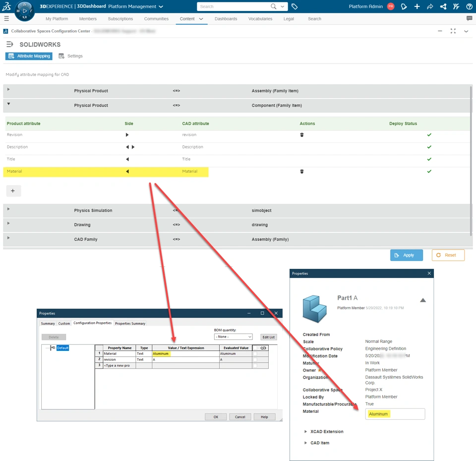The width and height of the screenshot is (476, 461).
Task: Collapse the Part1 A properties triangle
Action: 423,300
